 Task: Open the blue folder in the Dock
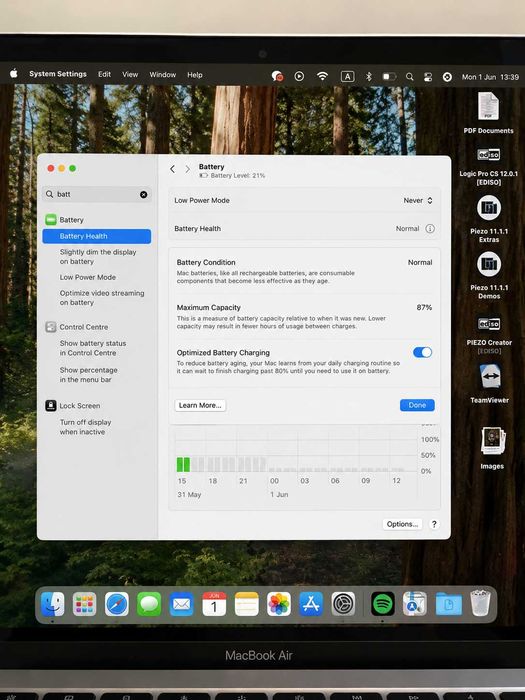448,604
